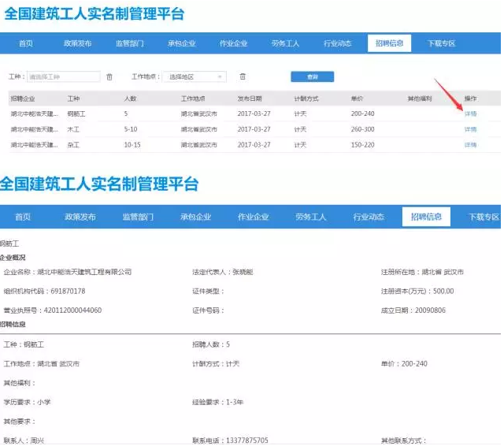Open 行业动态 tab in top navigation
504x446 pixels.
tap(337, 43)
